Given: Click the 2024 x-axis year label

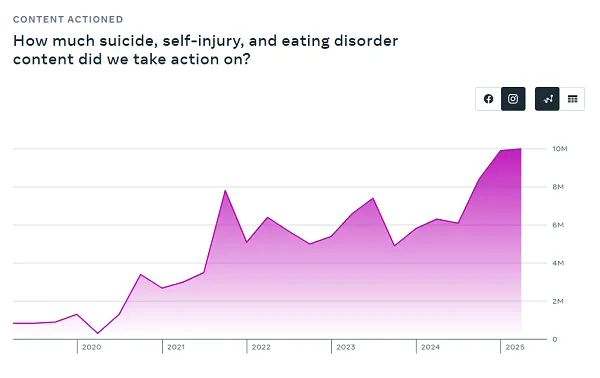Looking at the screenshot, I should pos(430,347).
